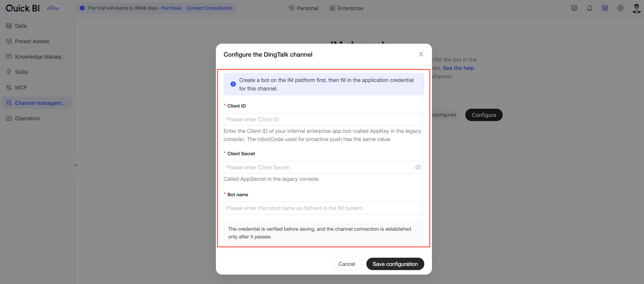The image size is (644, 284).
Task: Click the MCP sidebar icon
Action: tap(9, 88)
